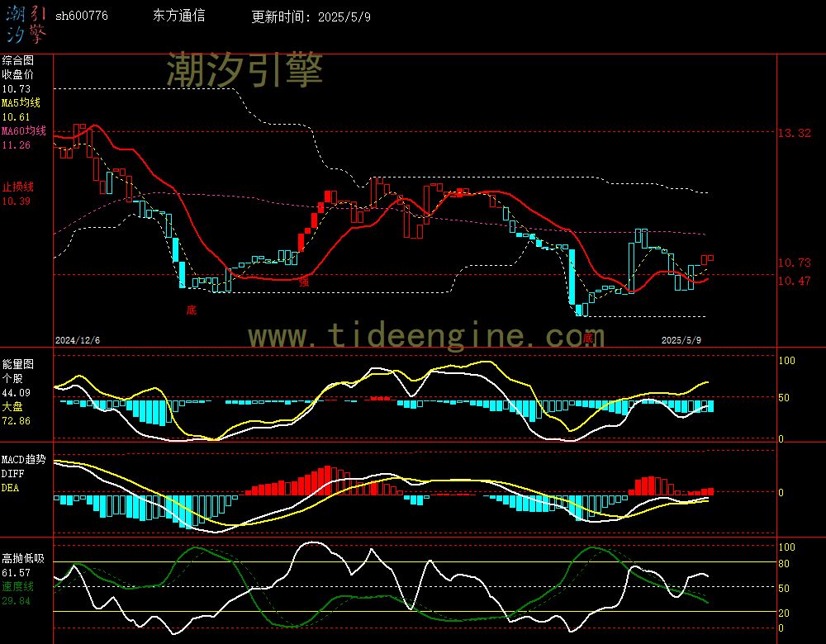This screenshot has width=826, height=644.
Task: Click the start date 2024/12/6
Action: (78, 340)
